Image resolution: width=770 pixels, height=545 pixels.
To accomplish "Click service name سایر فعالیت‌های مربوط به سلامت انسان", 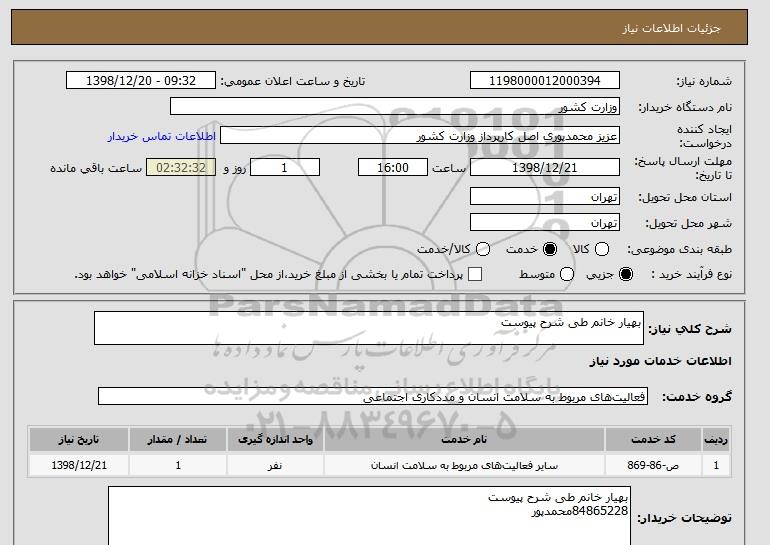I will tap(464, 465).
